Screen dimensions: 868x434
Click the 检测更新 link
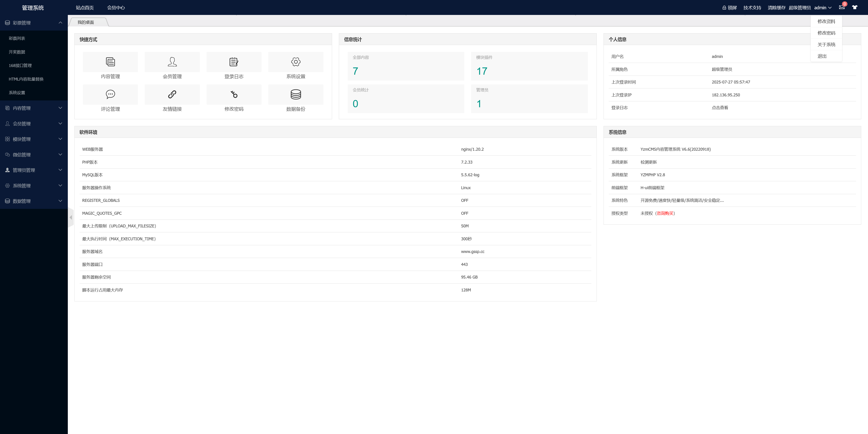[x=648, y=162]
